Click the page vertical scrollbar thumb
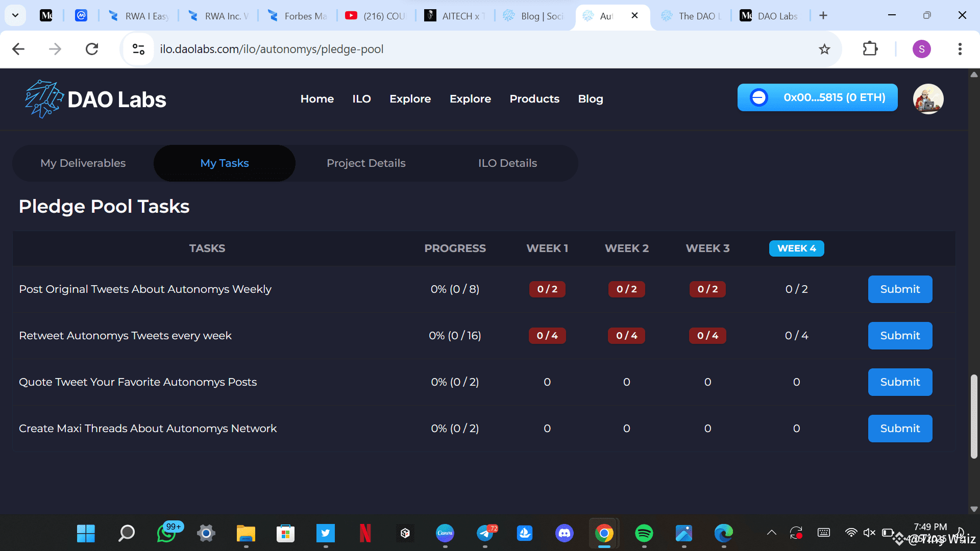This screenshot has height=551, width=980. click(x=973, y=416)
